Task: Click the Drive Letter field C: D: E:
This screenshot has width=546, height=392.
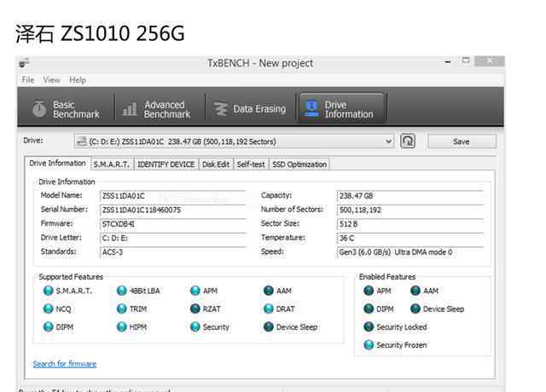Action: point(173,239)
